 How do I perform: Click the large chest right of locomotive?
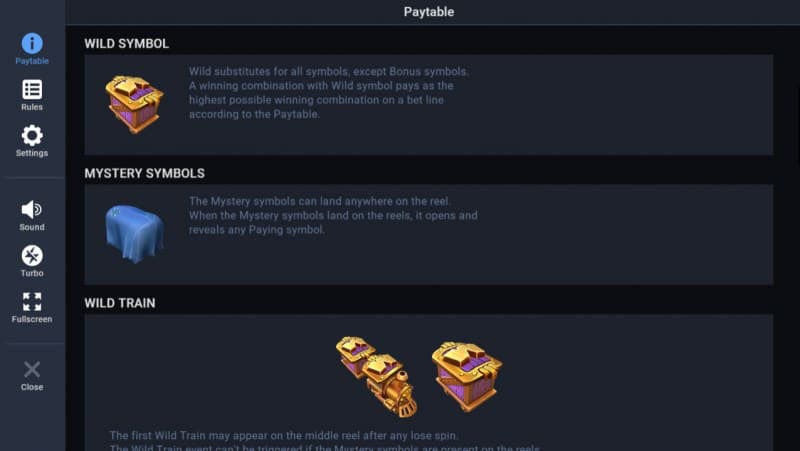pos(466,375)
